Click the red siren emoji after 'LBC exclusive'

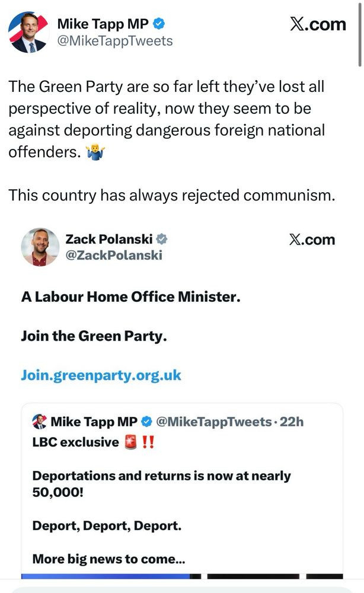coord(132,442)
